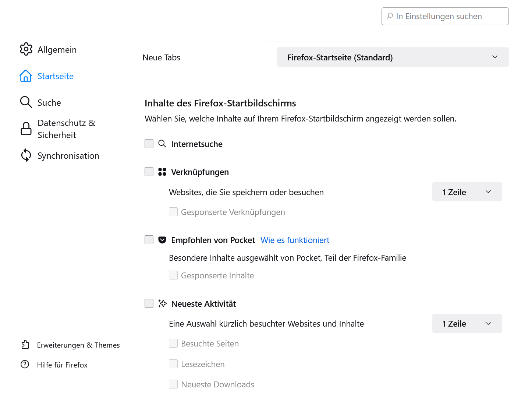The height and width of the screenshot is (394, 532).
Task: Expand the Verknüpfungen row-count dropdown
Action: point(467,192)
